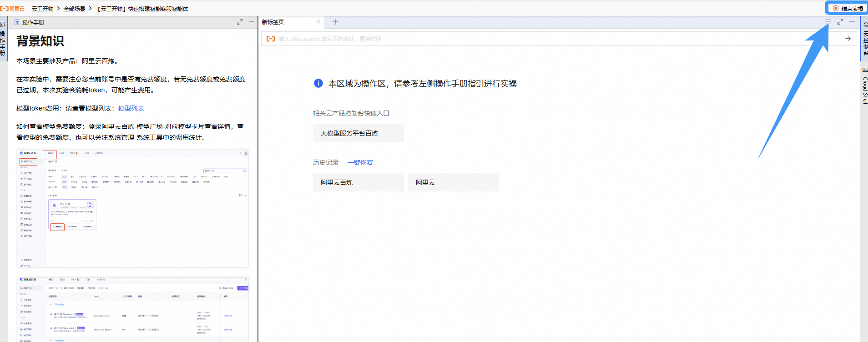
Task: Click the go arrow in the address bar
Action: [848, 39]
